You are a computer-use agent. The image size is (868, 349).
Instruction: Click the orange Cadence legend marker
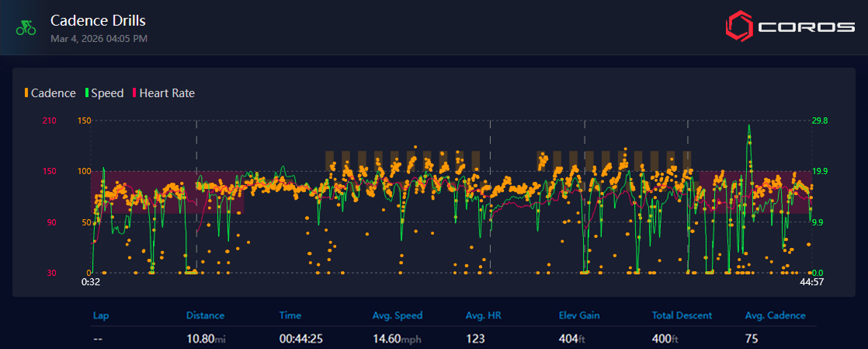[26, 93]
